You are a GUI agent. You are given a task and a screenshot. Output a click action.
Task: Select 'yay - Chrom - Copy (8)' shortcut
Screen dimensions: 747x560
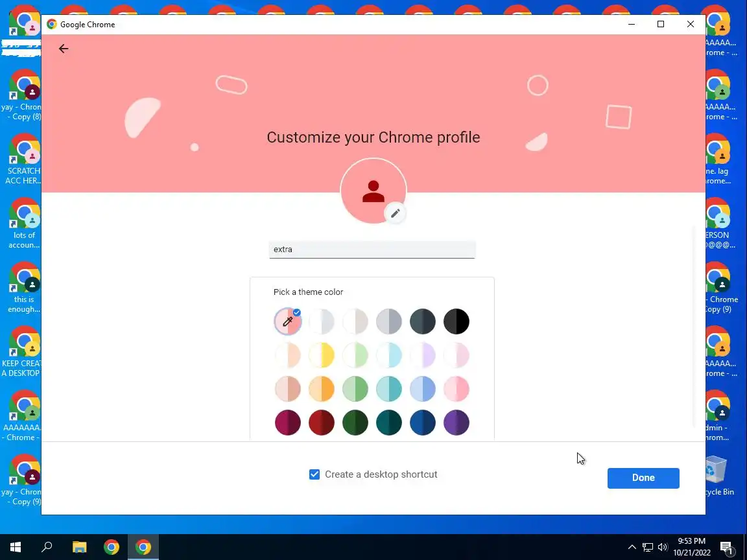[22, 95]
